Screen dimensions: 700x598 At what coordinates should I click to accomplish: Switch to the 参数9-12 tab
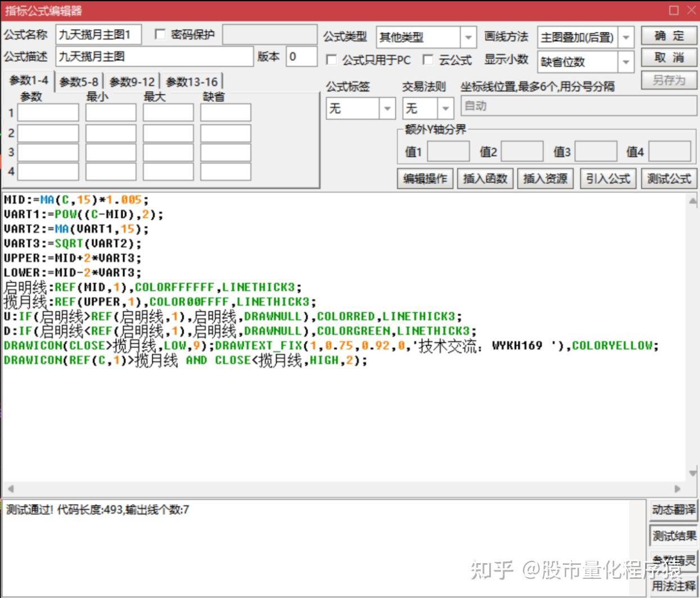pos(132,82)
